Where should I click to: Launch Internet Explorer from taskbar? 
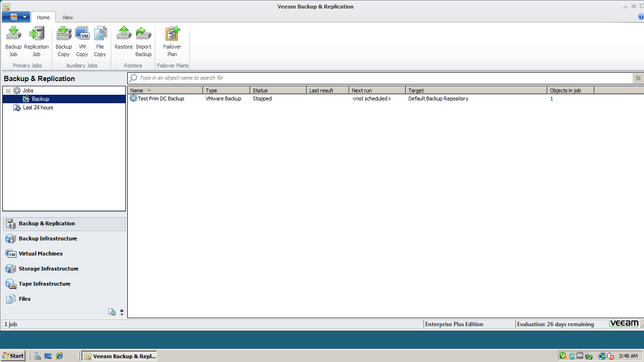coord(59,356)
